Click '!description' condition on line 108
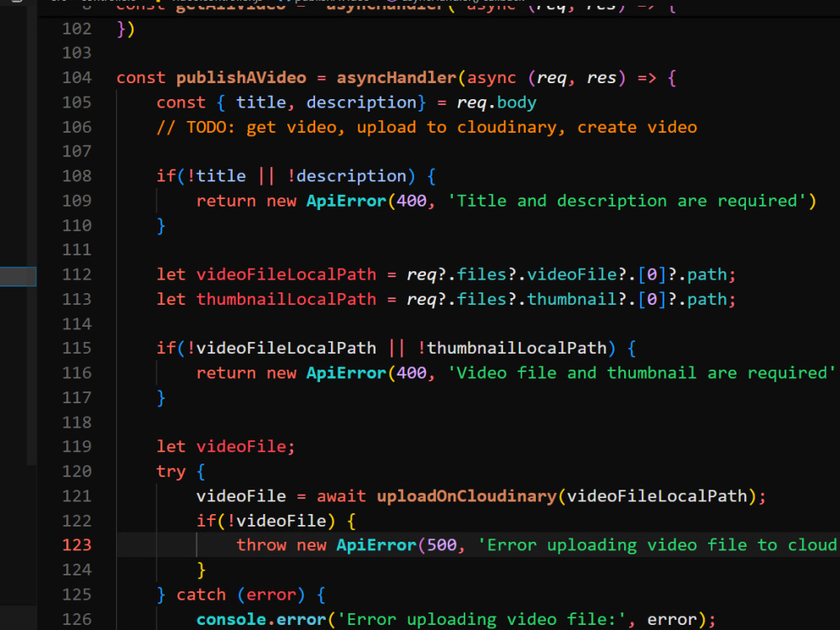Screen dimensions: 840x630 [x=347, y=176]
